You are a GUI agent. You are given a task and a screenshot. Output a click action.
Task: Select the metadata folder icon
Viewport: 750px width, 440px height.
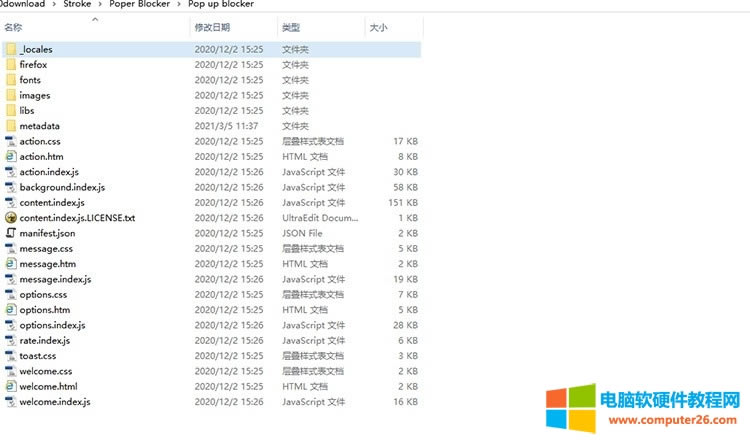point(11,126)
